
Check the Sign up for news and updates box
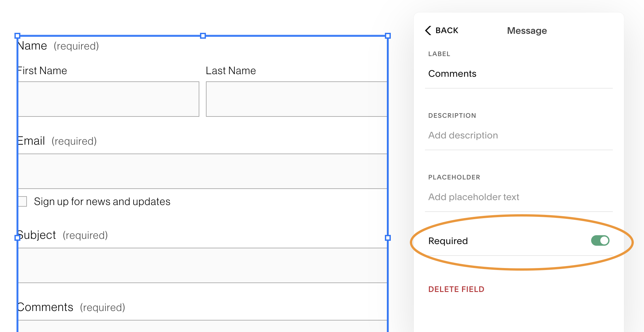click(22, 201)
